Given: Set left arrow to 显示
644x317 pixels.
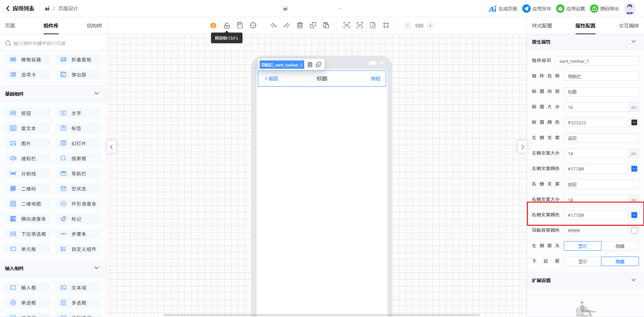Looking at the screenshot, I should (583, 246).
